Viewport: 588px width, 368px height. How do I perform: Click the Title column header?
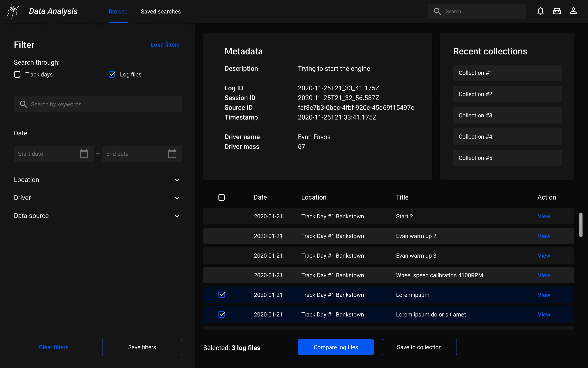tap(402, 197)
